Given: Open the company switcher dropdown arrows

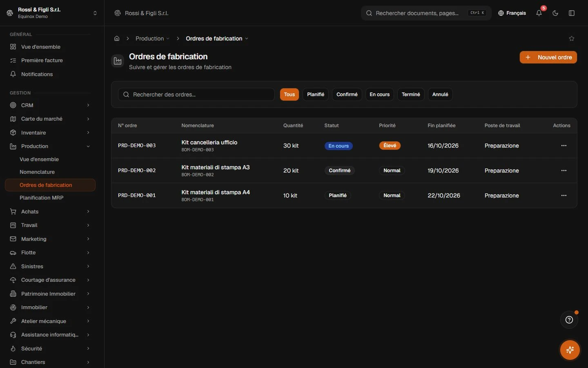Looking at the screenshot, I should pyautogui.click(x=95, y=13).
